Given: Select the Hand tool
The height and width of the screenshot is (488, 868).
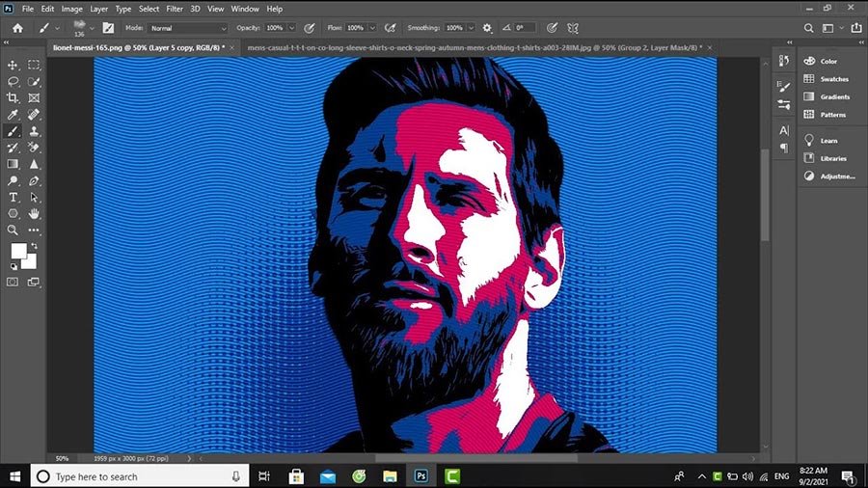Looking at the screenshot, I should tap(34, 213).
